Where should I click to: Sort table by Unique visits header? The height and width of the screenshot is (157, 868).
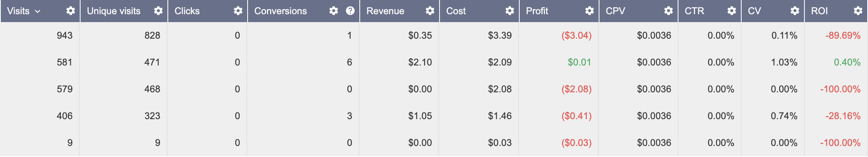click(x=114, y=11)
